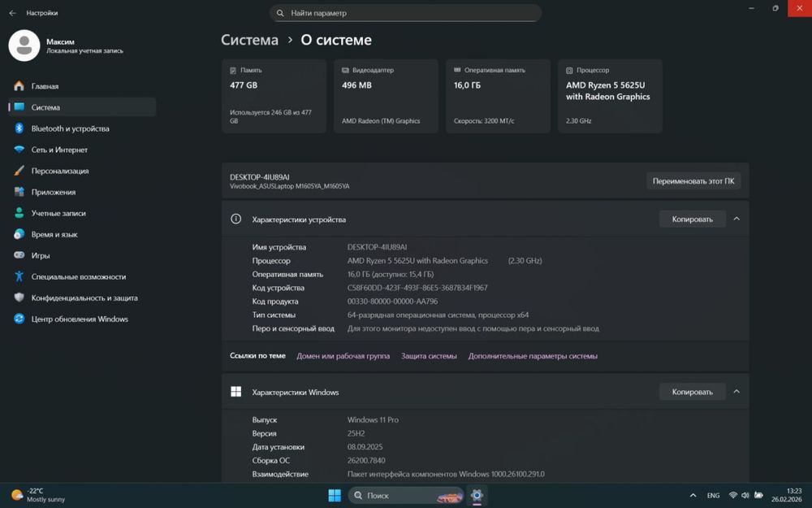Open Защита системы link
The width and height of the screenshot is (812, 508).
[429, 356]
